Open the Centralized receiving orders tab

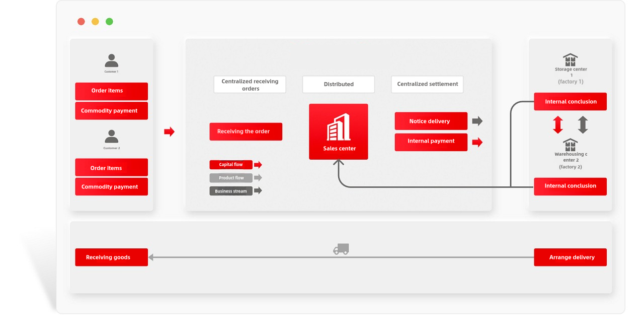(x=250, y=85)
